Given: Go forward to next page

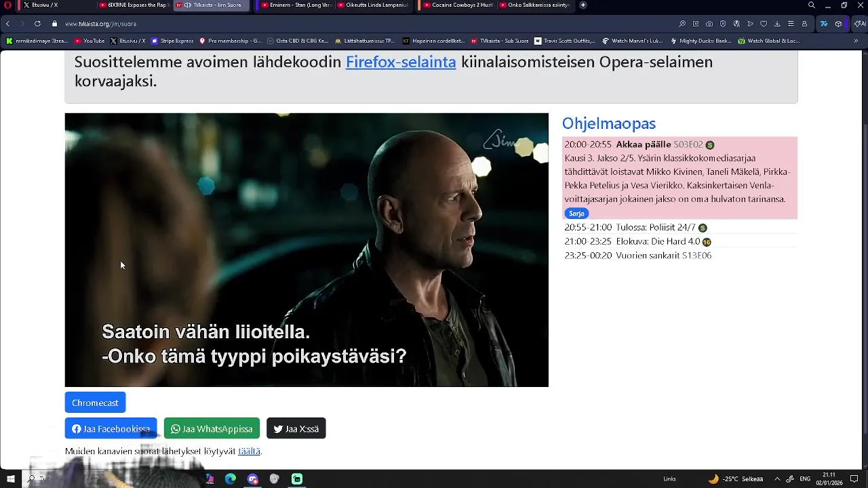Looking at the screenshot, I should [x=22, y=24].
